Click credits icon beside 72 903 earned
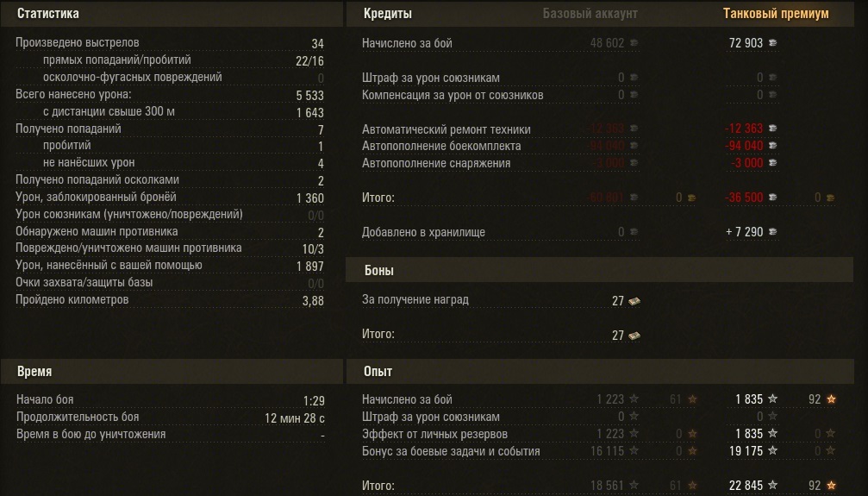 pyautogui.click(x=772, y=43)
